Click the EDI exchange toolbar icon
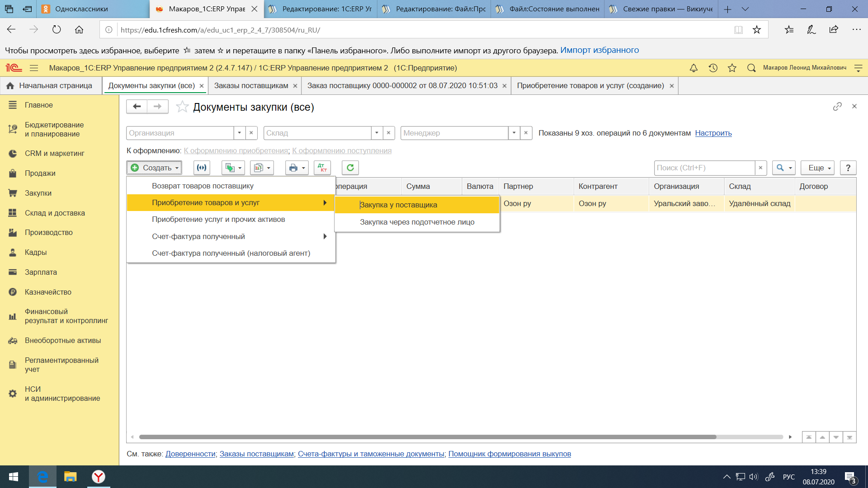This screenshot has height=488, width=868. (202, 168)
